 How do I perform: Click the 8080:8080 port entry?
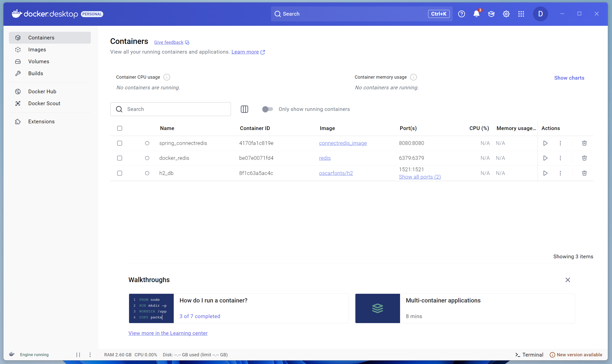coord(411,143)
